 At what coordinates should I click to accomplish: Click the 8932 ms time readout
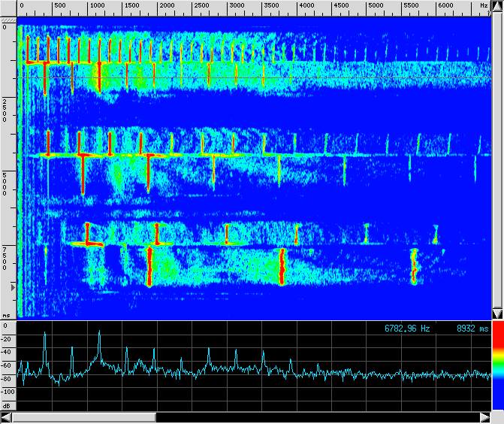pyautogui.click(x=472, y=329)
